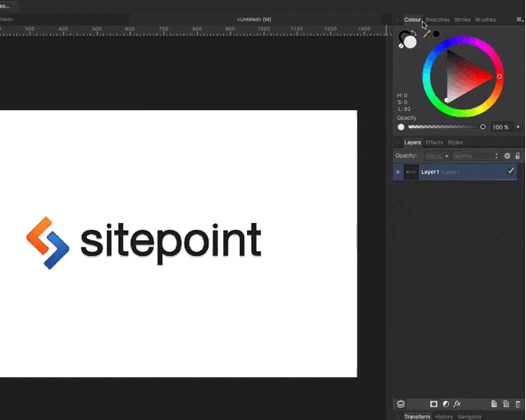This screenshot has height=420, width=526.
Task: Open the colour opacity percentage dropdown
Action: [518, 127]
